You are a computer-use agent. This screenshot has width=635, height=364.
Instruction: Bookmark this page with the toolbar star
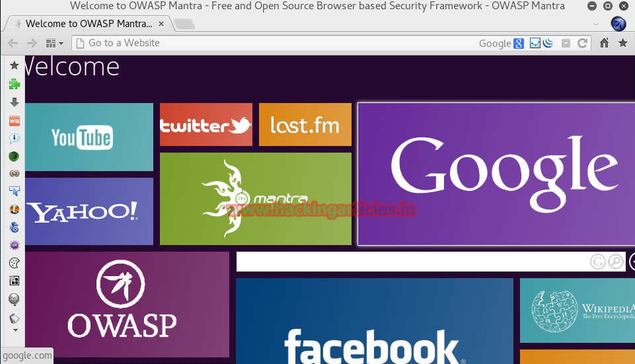click(623, 43)
